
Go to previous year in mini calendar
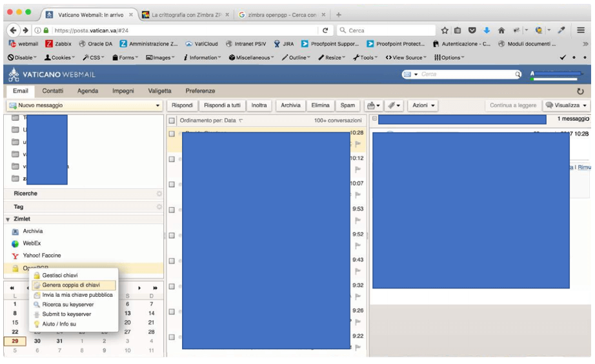[12, 288]
